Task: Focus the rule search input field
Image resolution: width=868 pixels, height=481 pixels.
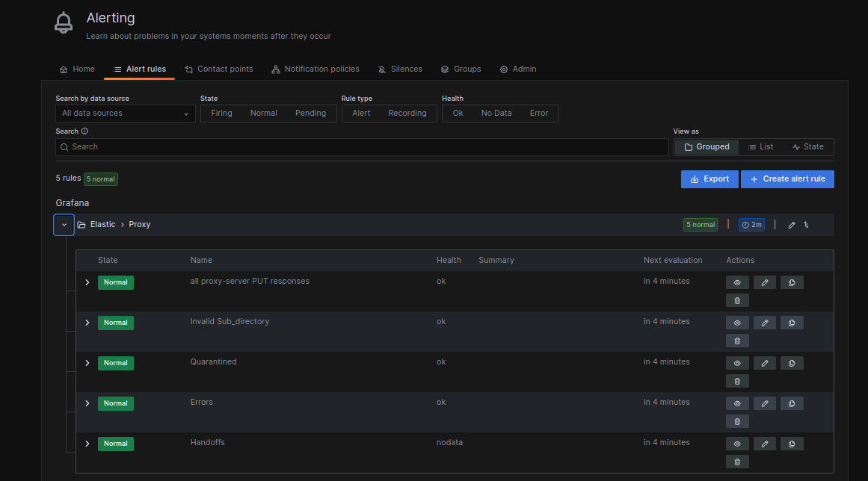Action: pos(366,147)
